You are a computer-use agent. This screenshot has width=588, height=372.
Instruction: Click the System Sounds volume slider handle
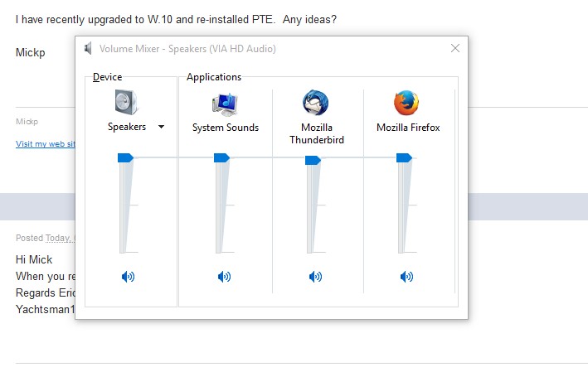click(x=221, y=157)
